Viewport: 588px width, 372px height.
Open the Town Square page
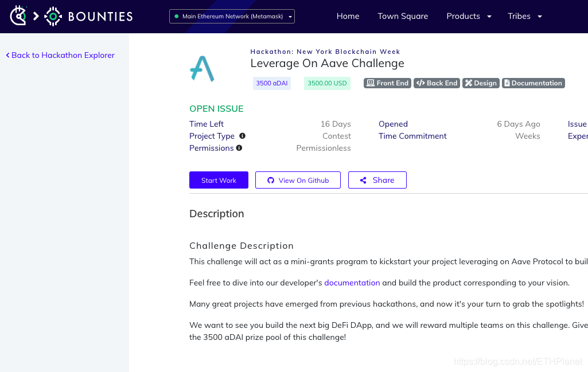coord(403,16)
